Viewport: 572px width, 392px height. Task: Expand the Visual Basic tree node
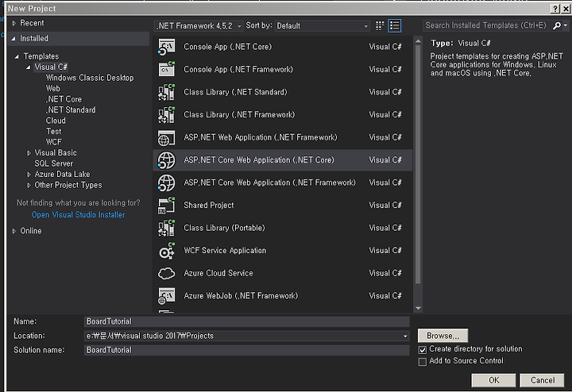[29, 153]
